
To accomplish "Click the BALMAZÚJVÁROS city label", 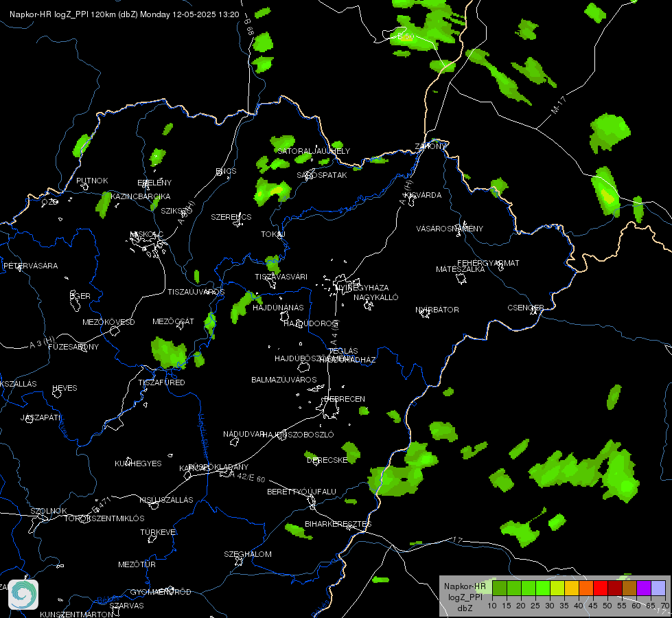I will click(x=283, y=380).
